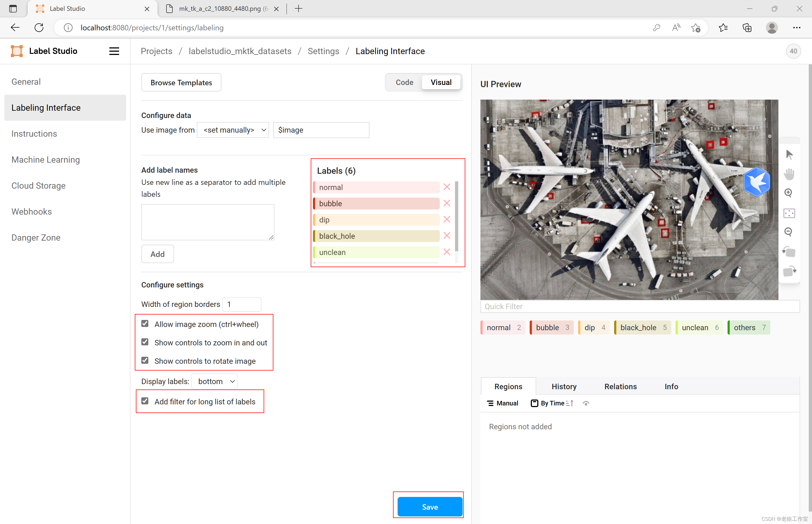Delete the bubble label with red X

[x=447, y=203]
